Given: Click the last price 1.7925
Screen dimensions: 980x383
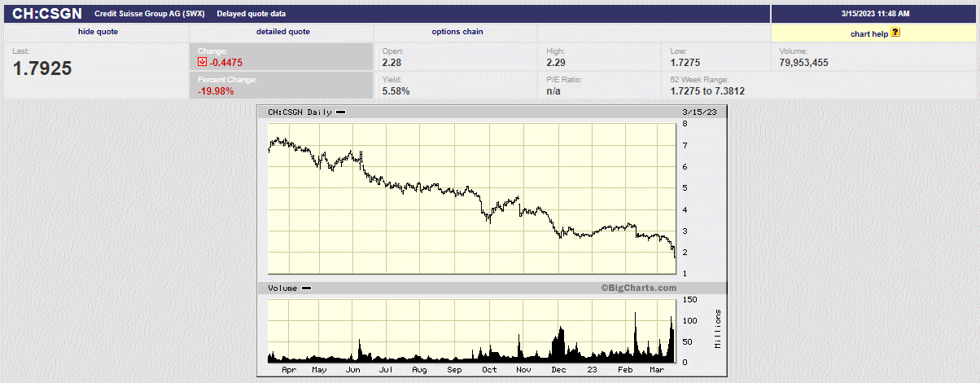Looking at the screenshot, I should point(42,68).
